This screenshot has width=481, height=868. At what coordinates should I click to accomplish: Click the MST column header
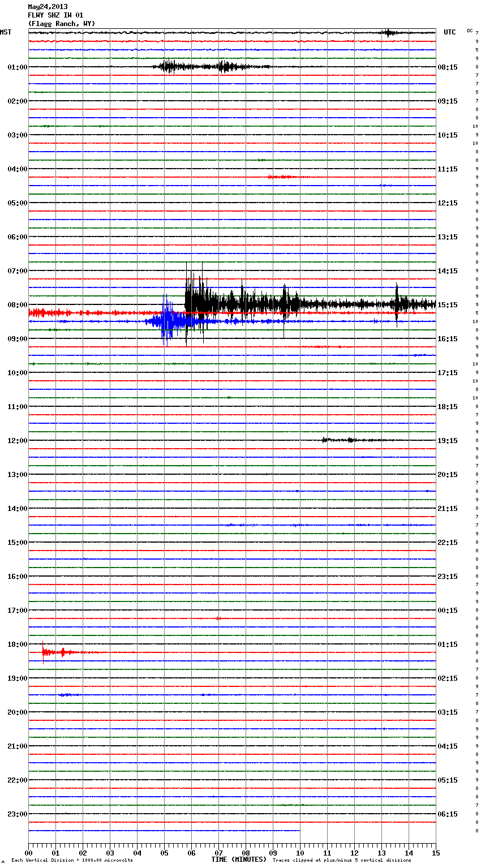(6, 32)
